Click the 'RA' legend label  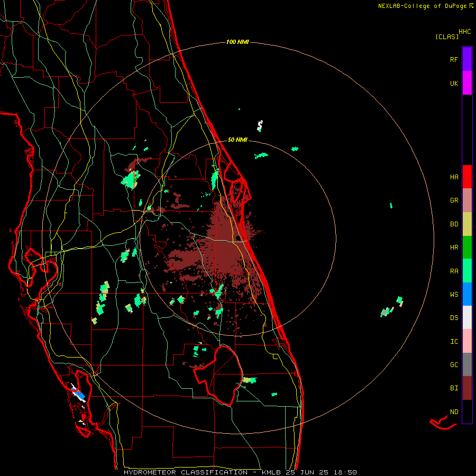pyautogui.click(x=454, y=271)
